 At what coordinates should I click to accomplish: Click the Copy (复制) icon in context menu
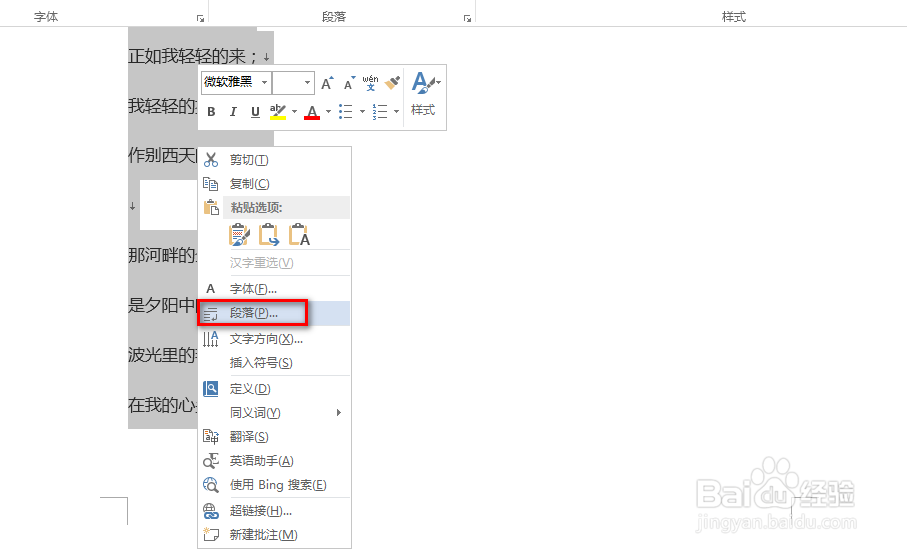click(x=211, y=184)
